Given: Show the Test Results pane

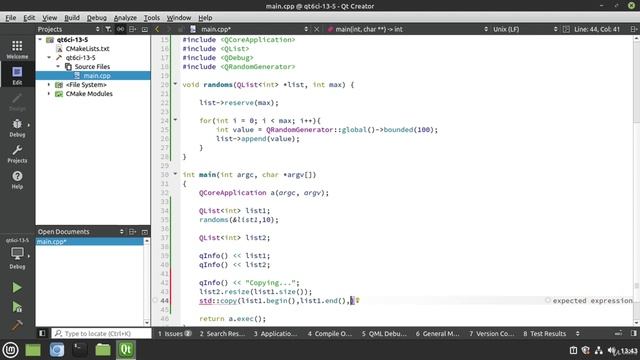Looking at the screenshot, I should click(544, 333).
